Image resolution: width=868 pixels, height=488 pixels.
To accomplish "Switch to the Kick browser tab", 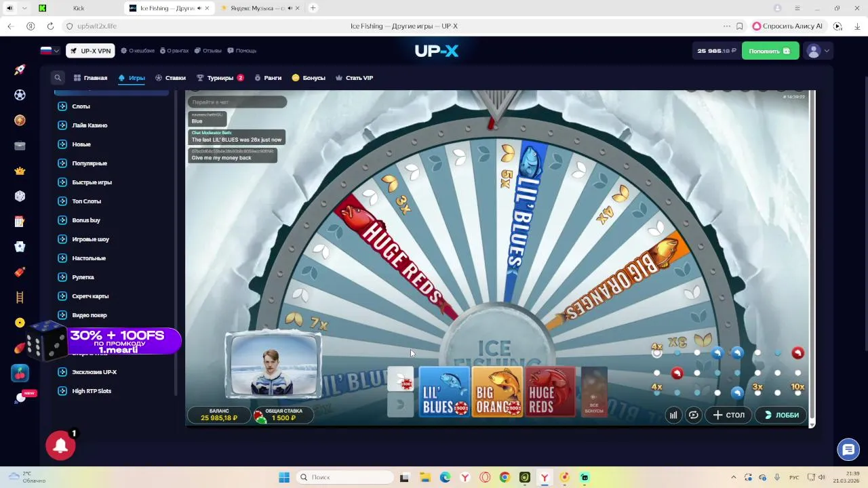I will tap(79, 8).
